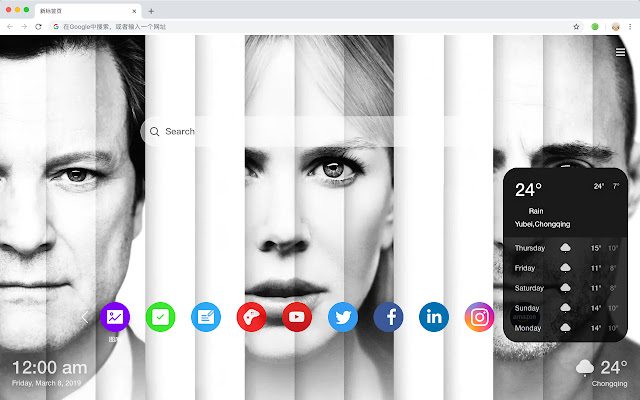Viewport: 640px width, 400px height.
Task: Click the Thursday forecast row
Action: click(x=566, y=248)
